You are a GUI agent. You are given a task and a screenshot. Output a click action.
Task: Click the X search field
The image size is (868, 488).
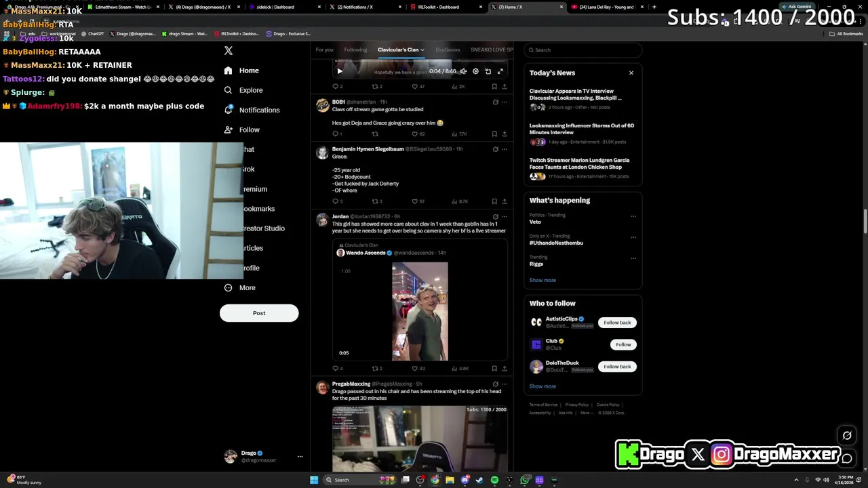583,50
